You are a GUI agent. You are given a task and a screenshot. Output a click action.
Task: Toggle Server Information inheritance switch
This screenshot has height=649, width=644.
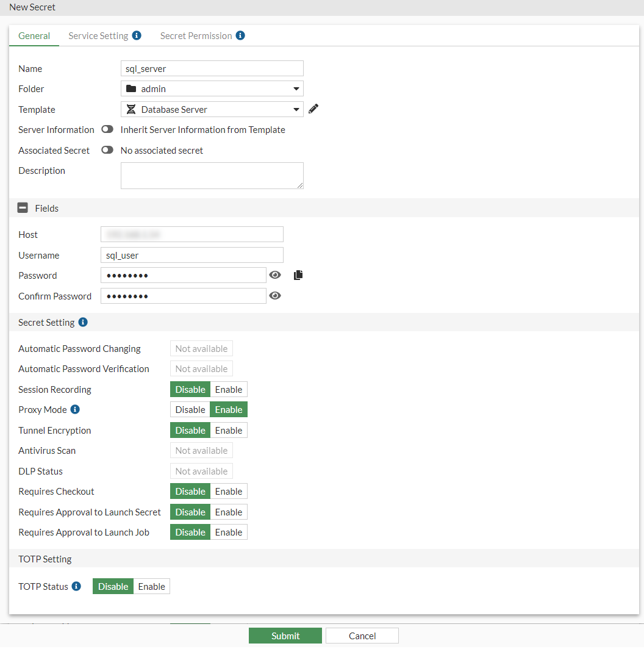point(107,129)
